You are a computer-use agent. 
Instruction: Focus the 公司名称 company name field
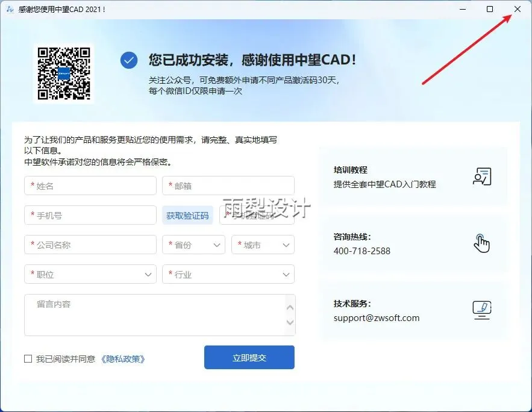(x=90, y=245)
